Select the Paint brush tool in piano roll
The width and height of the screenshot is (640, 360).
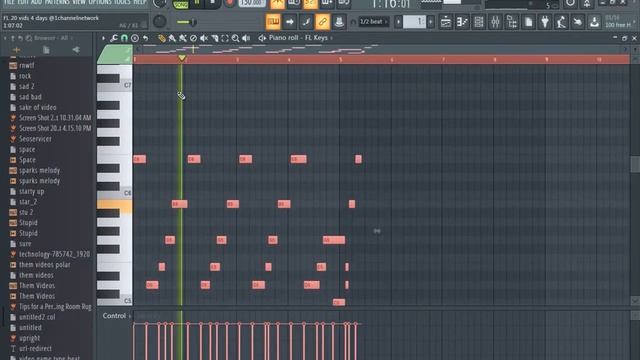pyautogui.click(x=172, y=38)
